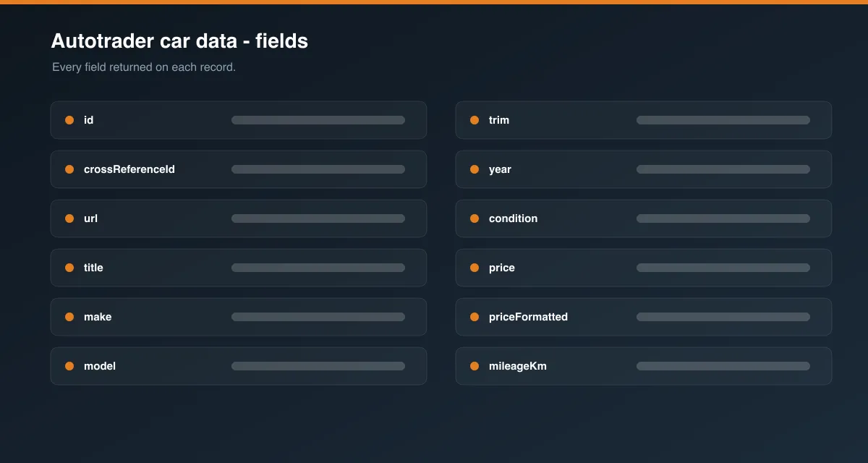868x463 pixels.
Task: Click the orange dot beside priceFormatted
Action: [x=475, y=317]
